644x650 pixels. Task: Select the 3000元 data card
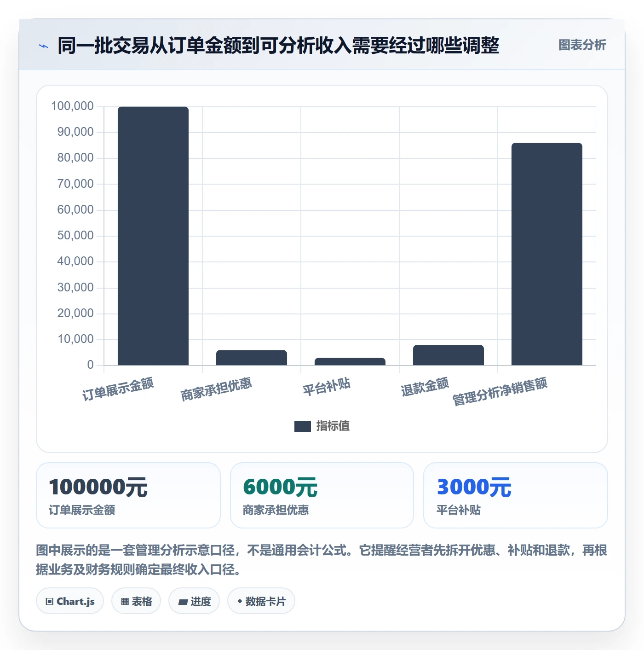pos(516,495)
